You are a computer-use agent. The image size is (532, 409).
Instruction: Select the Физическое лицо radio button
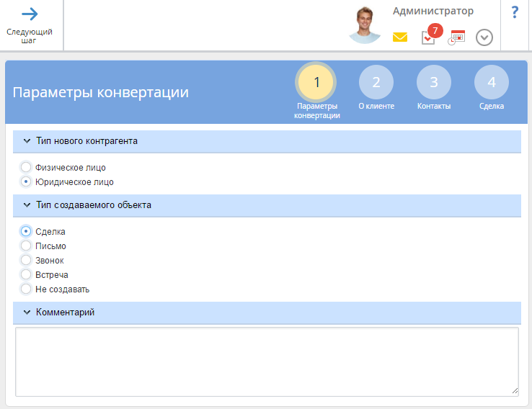tap(26, 167)
